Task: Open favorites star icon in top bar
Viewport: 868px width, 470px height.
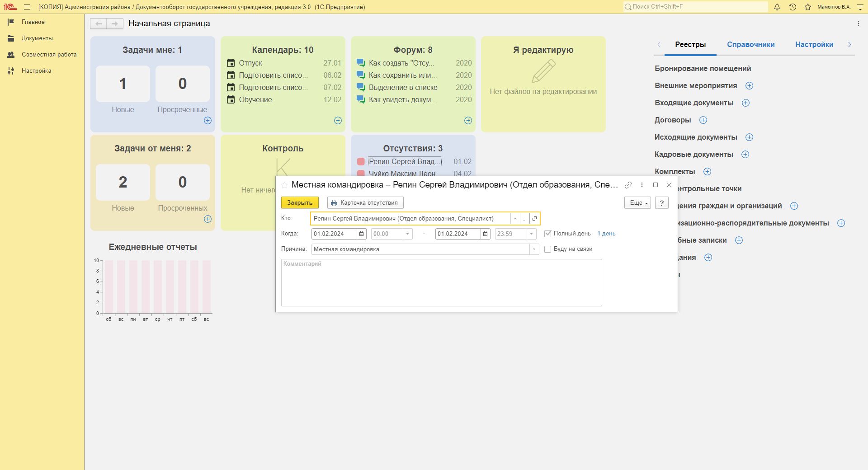Action: coord(808,7)
